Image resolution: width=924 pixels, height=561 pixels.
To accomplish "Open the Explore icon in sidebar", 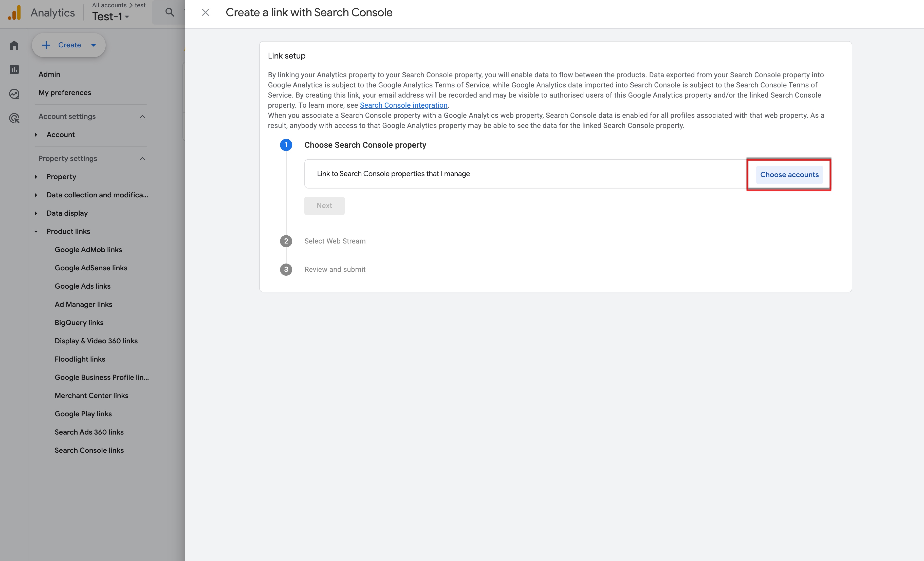I will (x=14, y=94).
